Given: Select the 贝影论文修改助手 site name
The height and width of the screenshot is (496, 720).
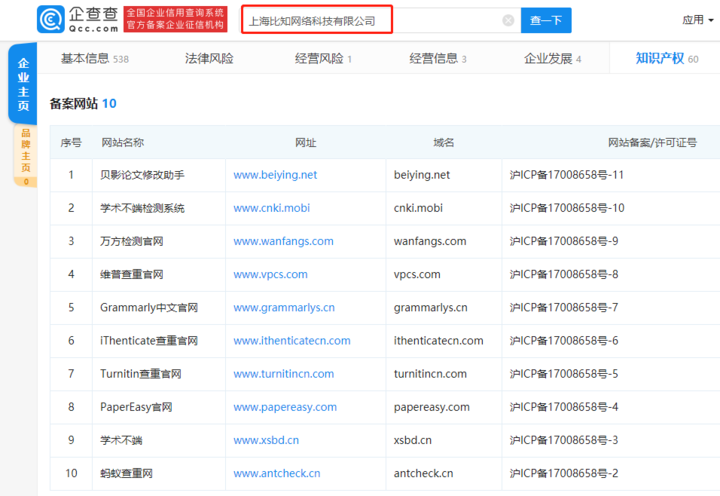Looking at the screenshot, I should pyautogui.click(x=142, y=175).
